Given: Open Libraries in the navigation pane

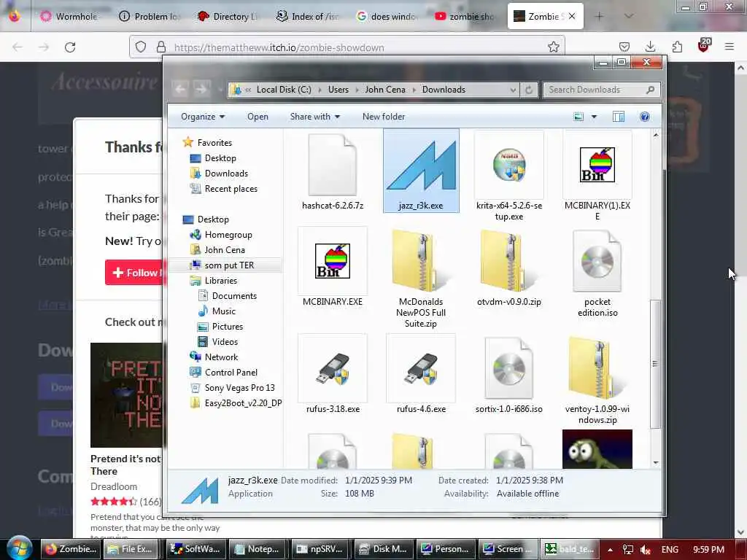Looking at the screenshot, I should pyautogui.click(x=220, y=281).
